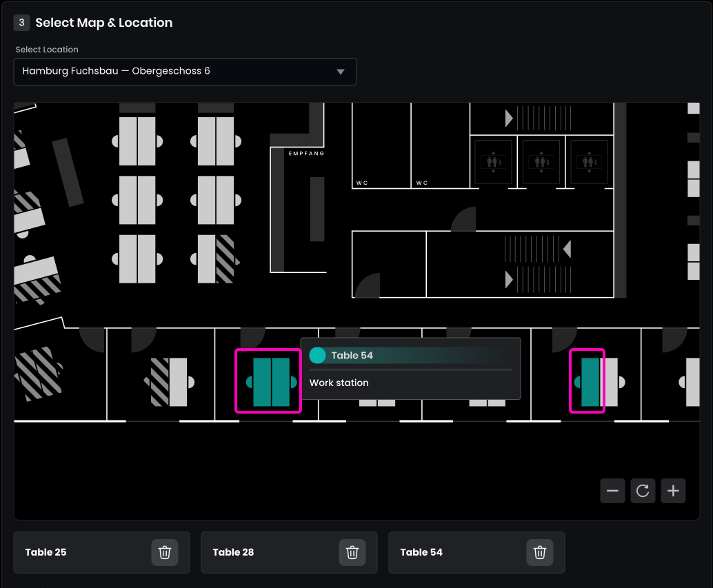The width and height of the screenshot is (713, 588).
Task: Click the EMPFANG reception label on map
Action: [306, 154]
